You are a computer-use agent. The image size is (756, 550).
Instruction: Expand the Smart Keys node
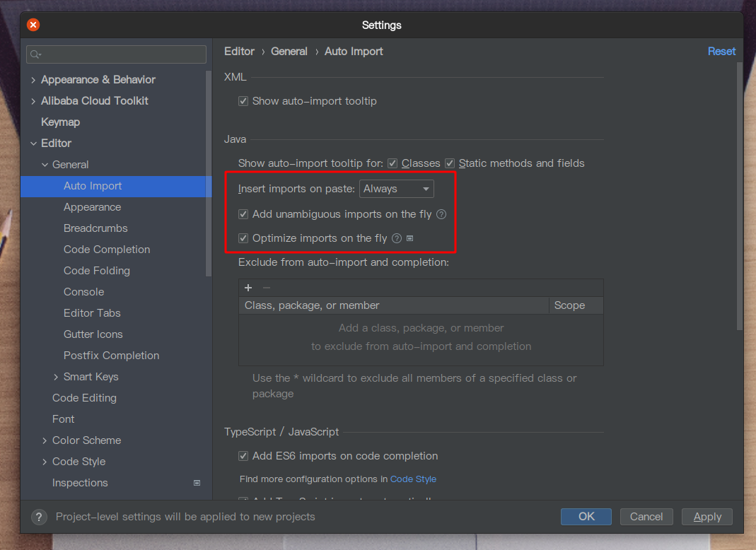tap(56, 377)
